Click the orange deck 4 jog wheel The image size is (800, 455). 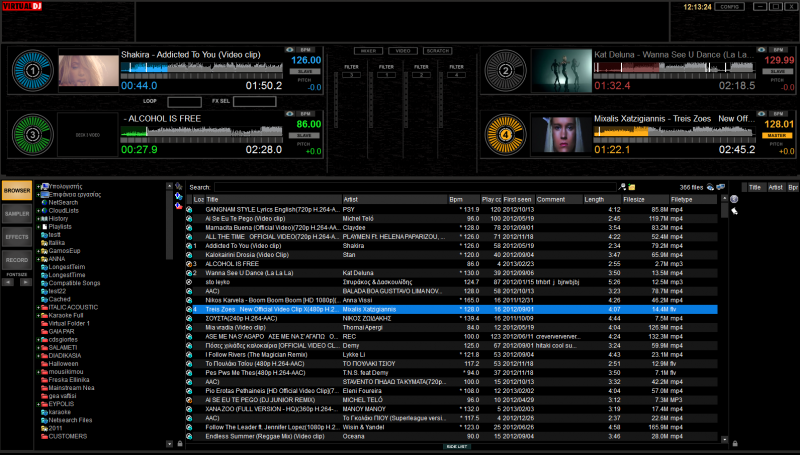[505, 135]
